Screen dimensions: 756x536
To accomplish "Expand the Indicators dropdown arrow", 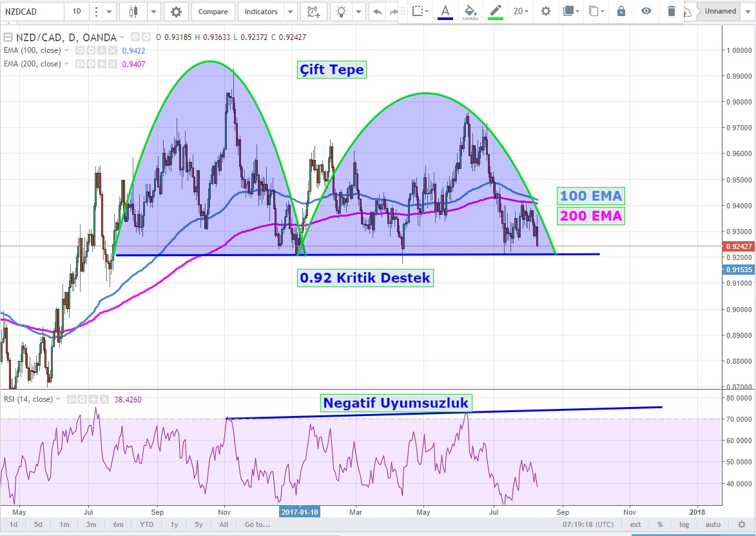I will 290,12.
